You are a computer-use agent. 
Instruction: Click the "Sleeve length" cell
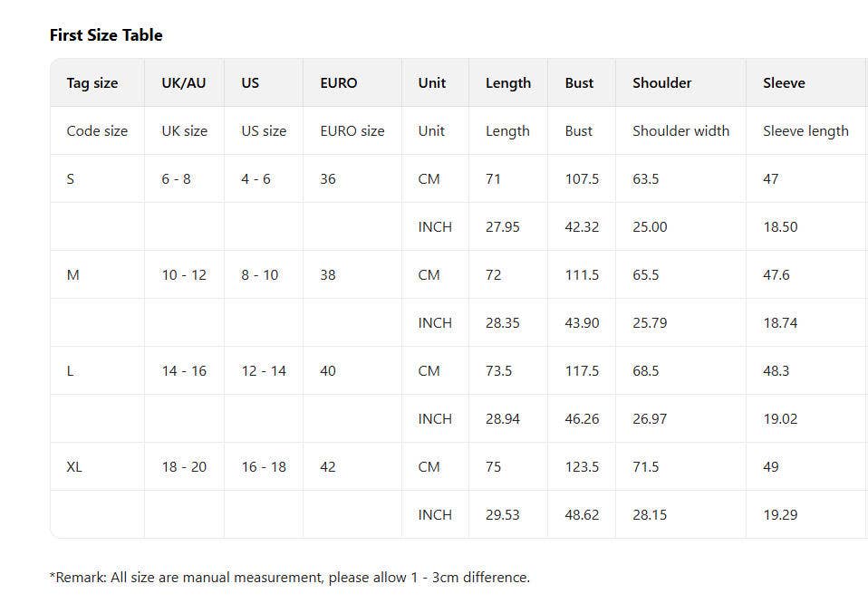point(805,130)
